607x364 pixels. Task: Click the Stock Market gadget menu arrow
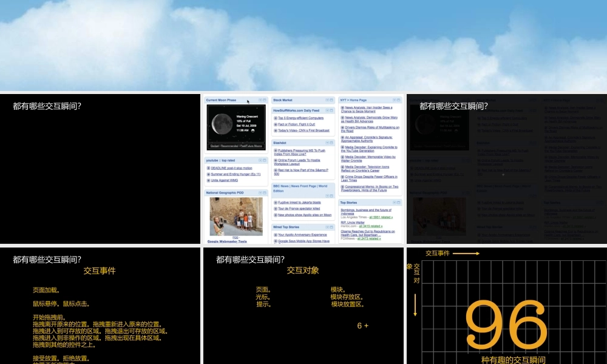[x=327, y=100]
